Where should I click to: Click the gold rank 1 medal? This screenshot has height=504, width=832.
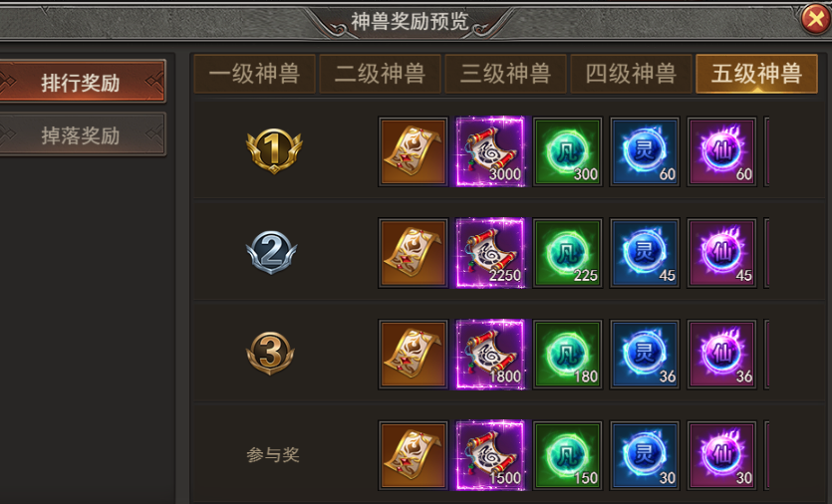point(274,151)
